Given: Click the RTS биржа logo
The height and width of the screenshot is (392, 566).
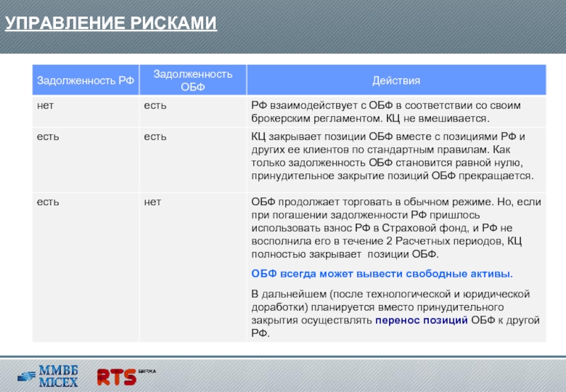Looking at the screenshot, I should tap(126, 376).
